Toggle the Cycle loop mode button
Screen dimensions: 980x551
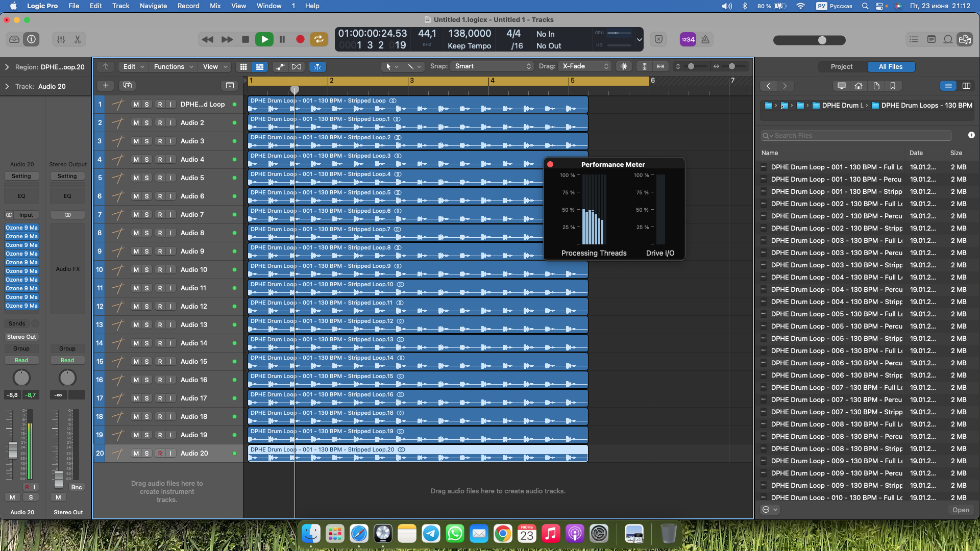point(318,39)
